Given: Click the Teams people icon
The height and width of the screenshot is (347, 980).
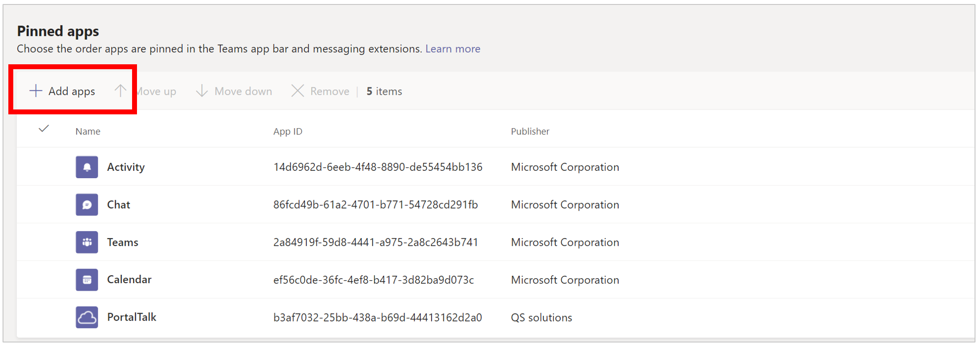Looking at the screenshot, I should (x=87, y=242).
